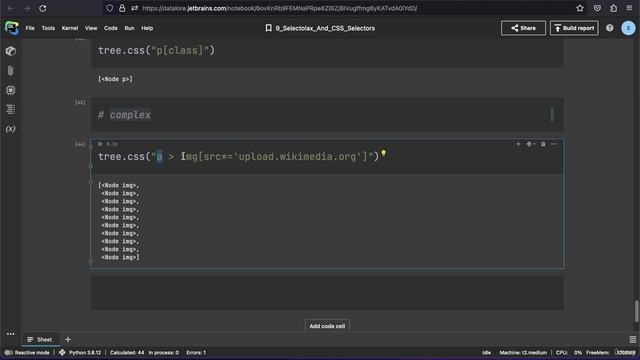This screenshot has height=360, width=640.
Task: Open the Kernel menu
Action: [x=70, y=28]
